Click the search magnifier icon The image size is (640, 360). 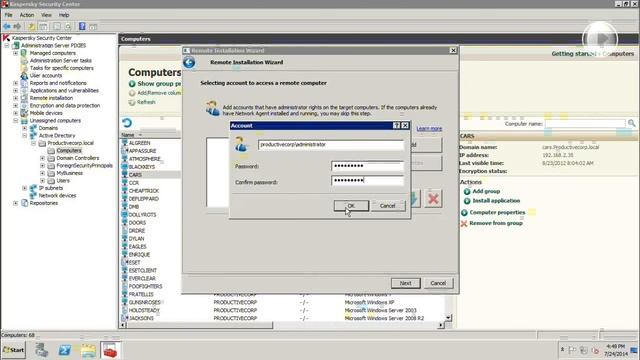point(631,123)
